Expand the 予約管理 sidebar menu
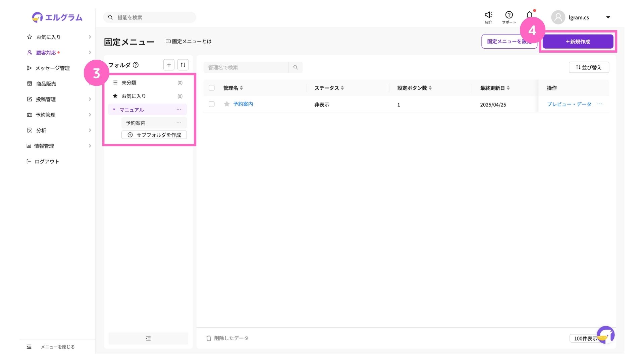644x362 pixels. [46, 115]
